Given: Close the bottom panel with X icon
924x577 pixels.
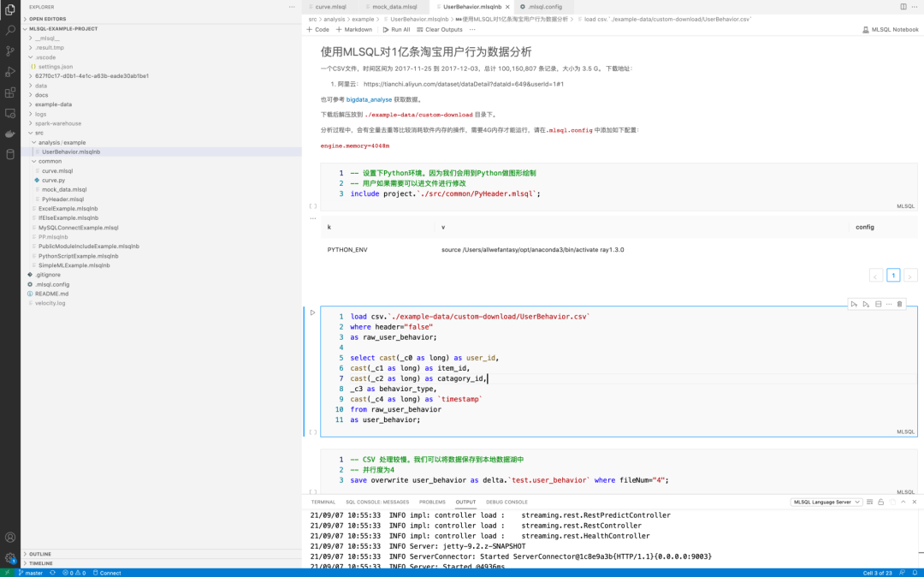Looking at the screenshot, I should 915,503.
